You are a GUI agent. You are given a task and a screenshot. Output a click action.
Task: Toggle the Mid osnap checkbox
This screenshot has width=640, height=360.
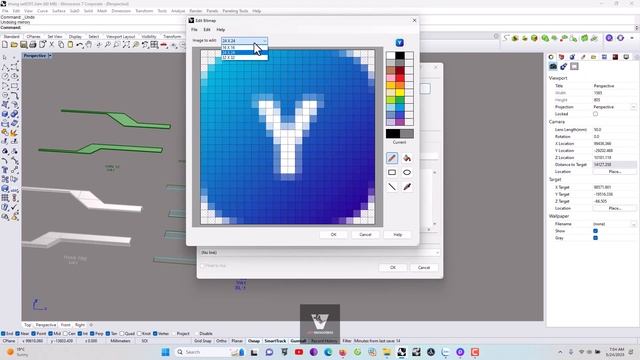click(x=51, y=333)
